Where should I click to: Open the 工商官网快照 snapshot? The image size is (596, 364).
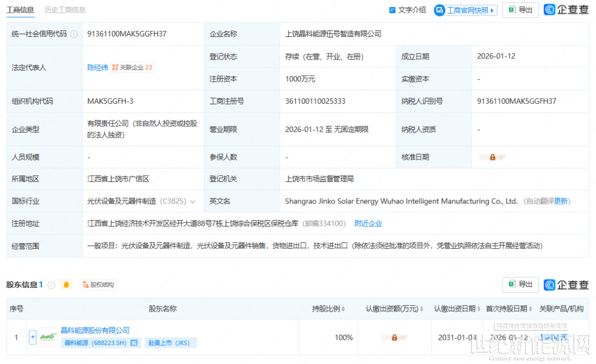[x=465, y=10]
